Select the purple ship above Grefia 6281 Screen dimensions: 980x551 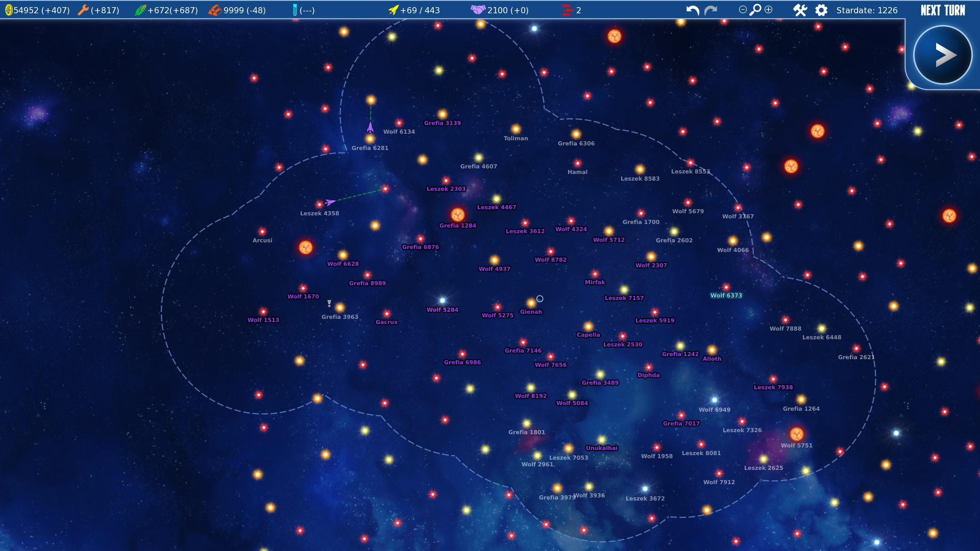coord(370,127)
